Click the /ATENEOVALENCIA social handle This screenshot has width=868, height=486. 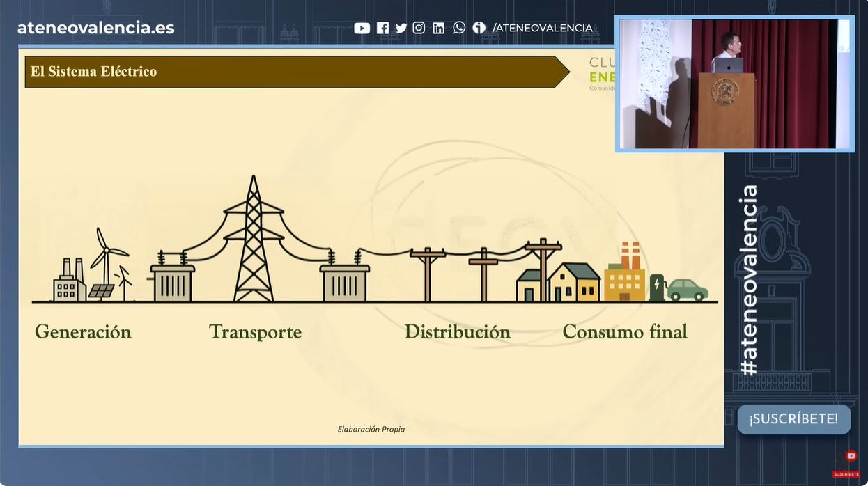click(542, 28)
